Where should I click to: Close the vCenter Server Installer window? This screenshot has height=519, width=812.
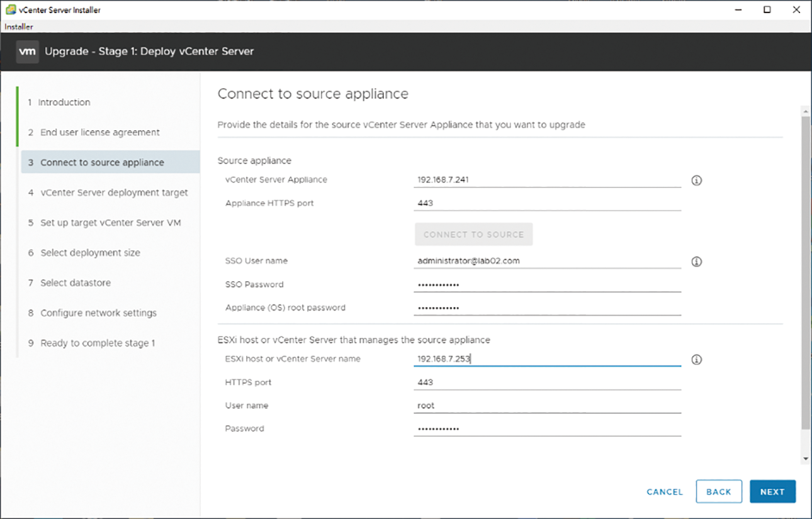(x=797, y=9)
